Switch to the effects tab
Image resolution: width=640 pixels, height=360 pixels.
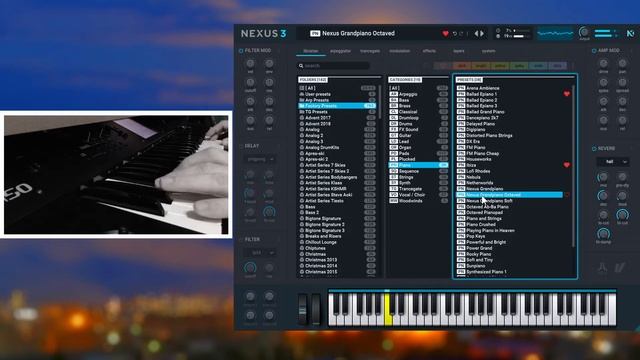point(429,51)
